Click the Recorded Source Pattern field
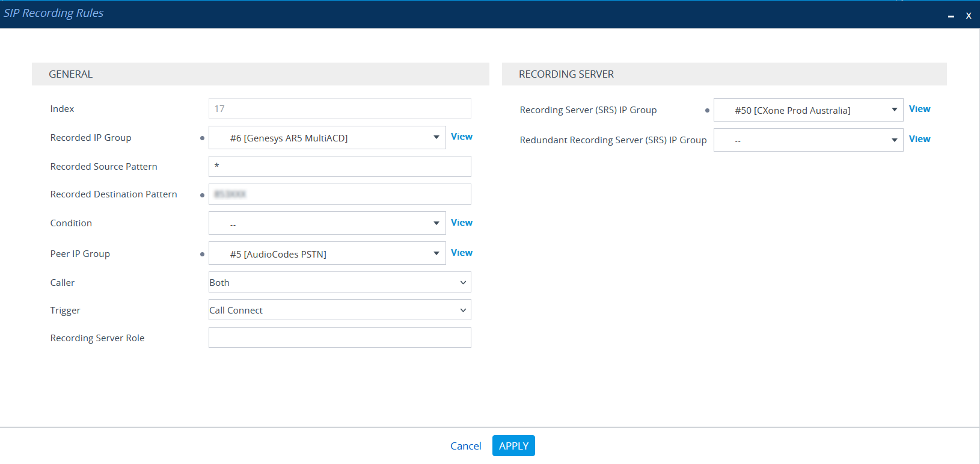Image resolution: width=980 pixels, height=464 pixels. click(x=339, y=167)
